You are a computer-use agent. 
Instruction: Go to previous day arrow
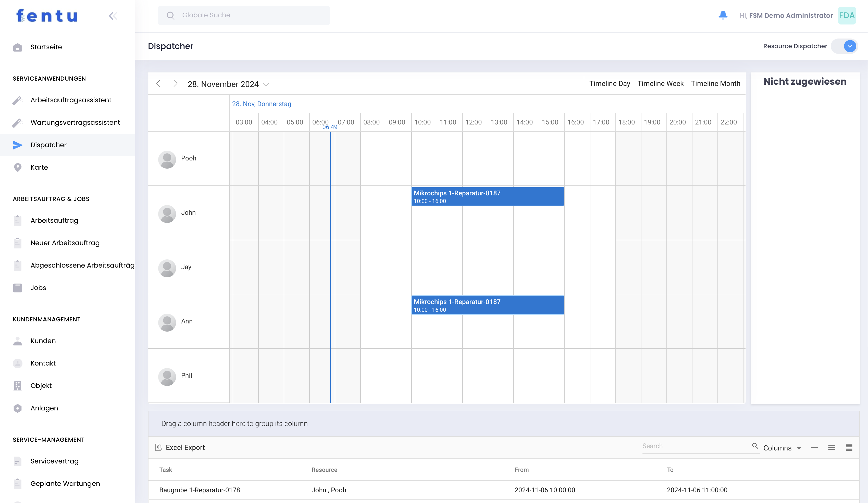158,84
